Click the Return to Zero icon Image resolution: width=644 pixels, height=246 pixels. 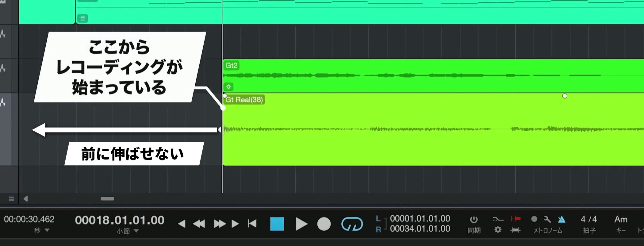click(x=252, y=224)
